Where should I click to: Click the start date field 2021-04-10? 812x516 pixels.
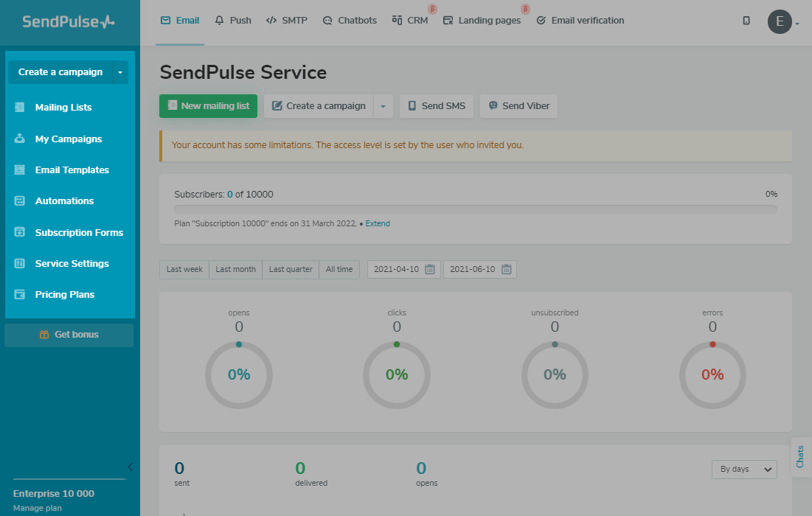pos(403,270)
